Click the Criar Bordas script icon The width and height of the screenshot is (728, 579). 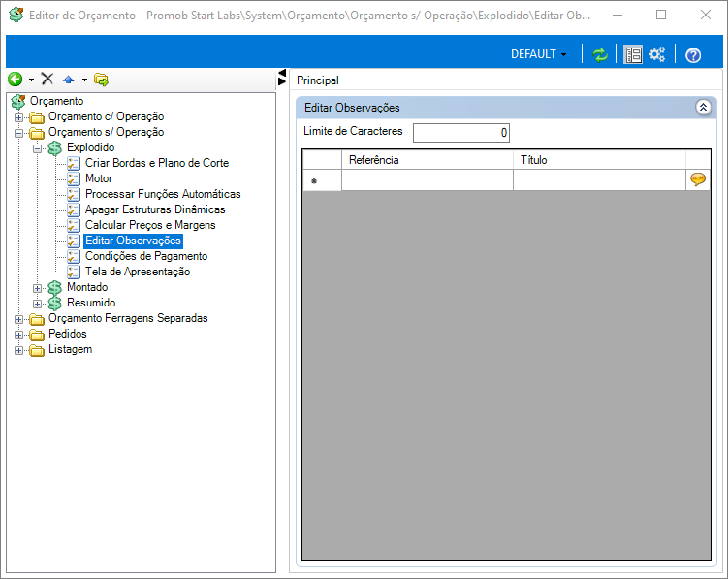click(74, 164)
